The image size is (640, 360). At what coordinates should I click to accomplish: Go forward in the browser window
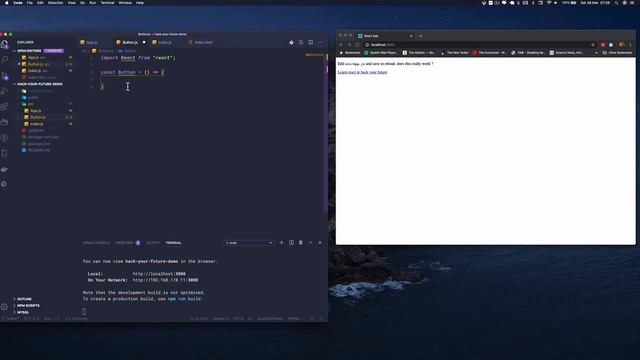pos(349,44)
